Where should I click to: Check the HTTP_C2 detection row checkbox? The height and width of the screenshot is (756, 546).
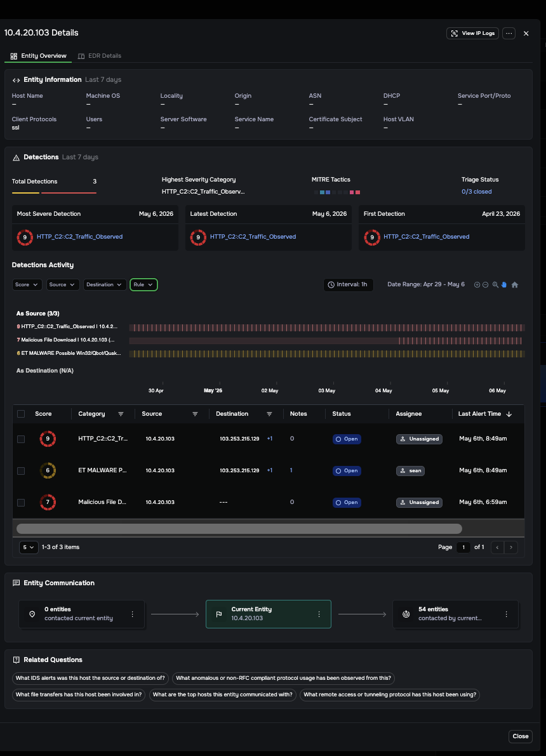pyautogui.click(x=21, y=439)
